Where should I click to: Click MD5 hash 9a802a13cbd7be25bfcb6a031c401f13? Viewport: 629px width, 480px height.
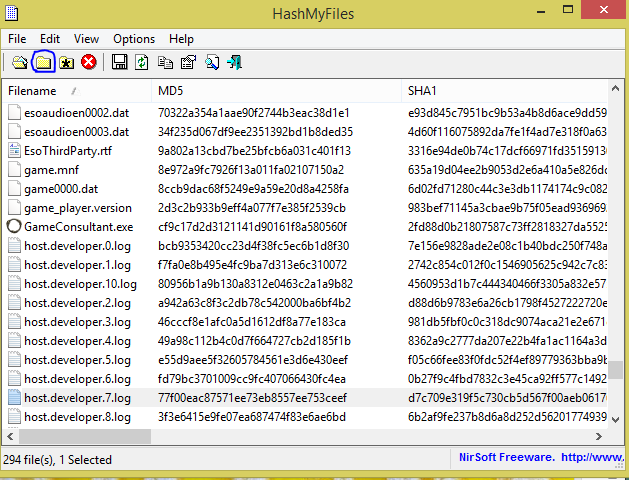tap(254, 151)
